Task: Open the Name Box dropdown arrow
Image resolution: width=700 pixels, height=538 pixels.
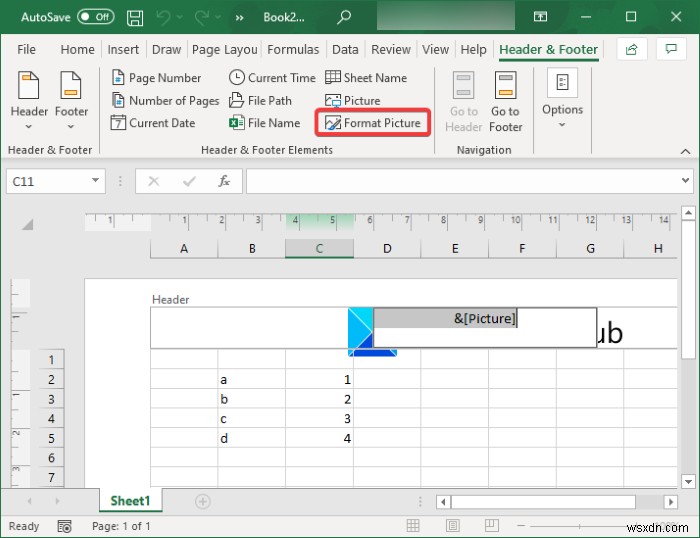Action: [x=95, y=180]
